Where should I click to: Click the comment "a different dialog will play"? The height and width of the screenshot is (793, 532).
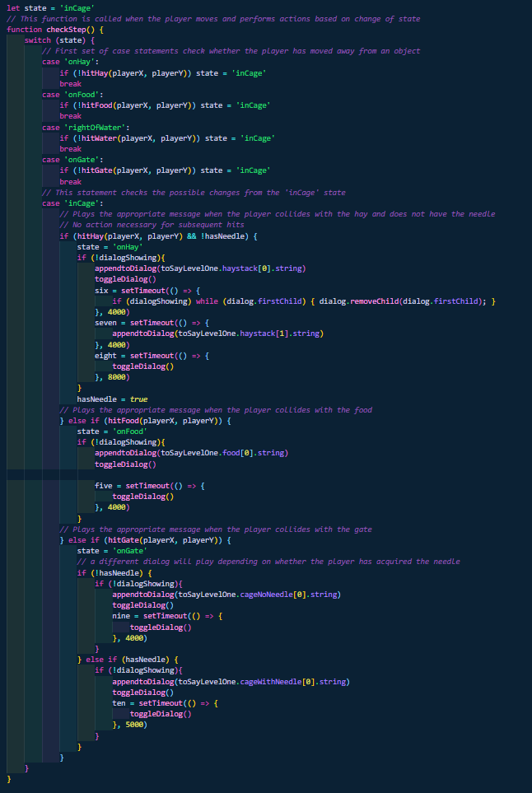(268, 562)
